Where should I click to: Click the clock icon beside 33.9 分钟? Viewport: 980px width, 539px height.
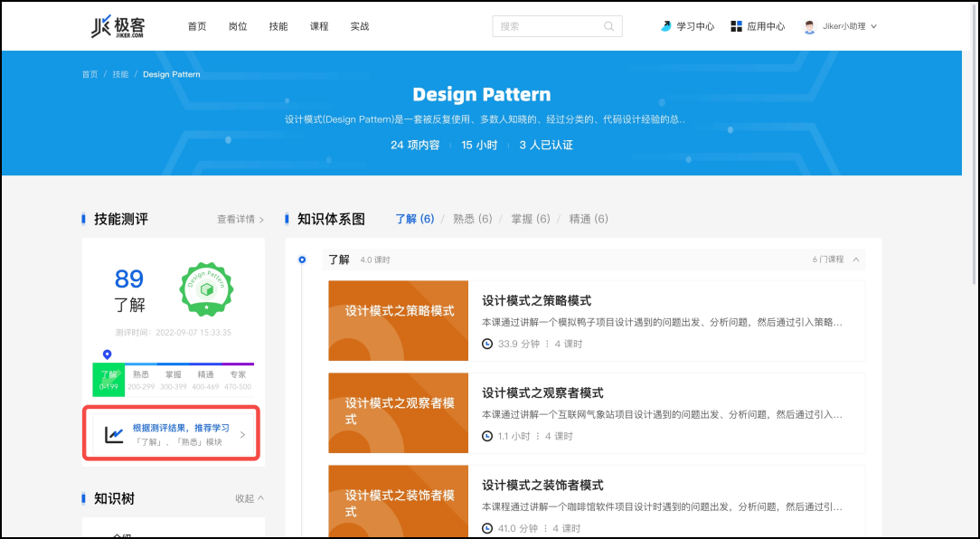pos(487,344)
